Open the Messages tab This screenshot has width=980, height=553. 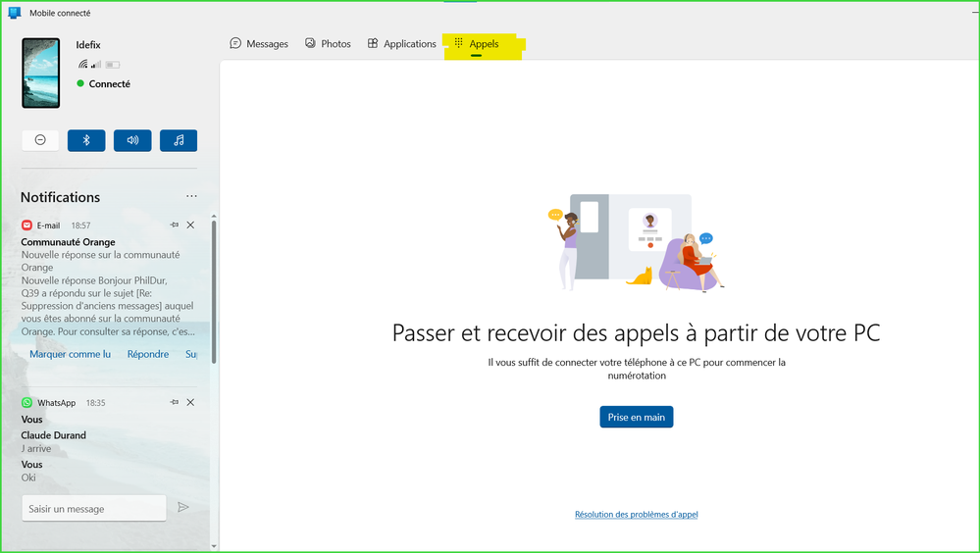click(259, 44)
